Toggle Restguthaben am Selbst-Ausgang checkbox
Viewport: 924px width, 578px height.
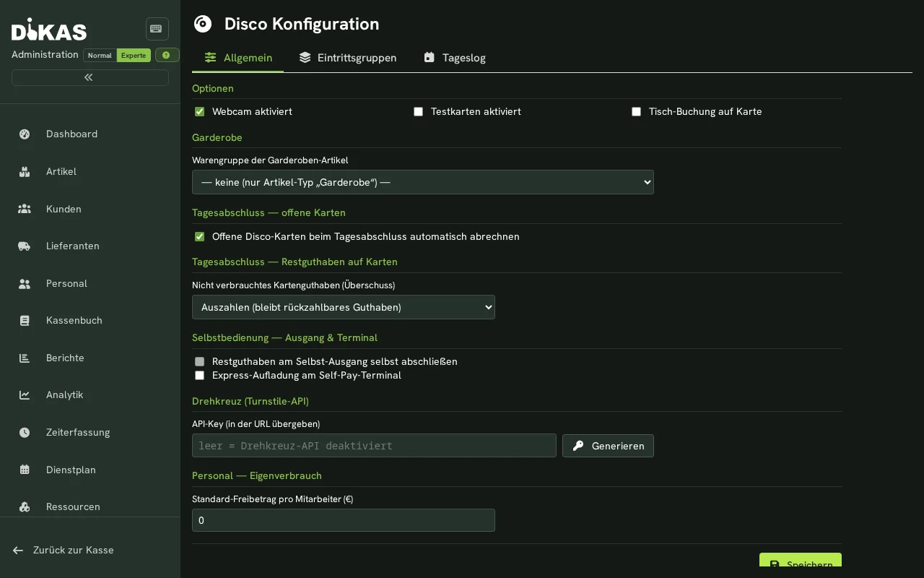(200, 361)
